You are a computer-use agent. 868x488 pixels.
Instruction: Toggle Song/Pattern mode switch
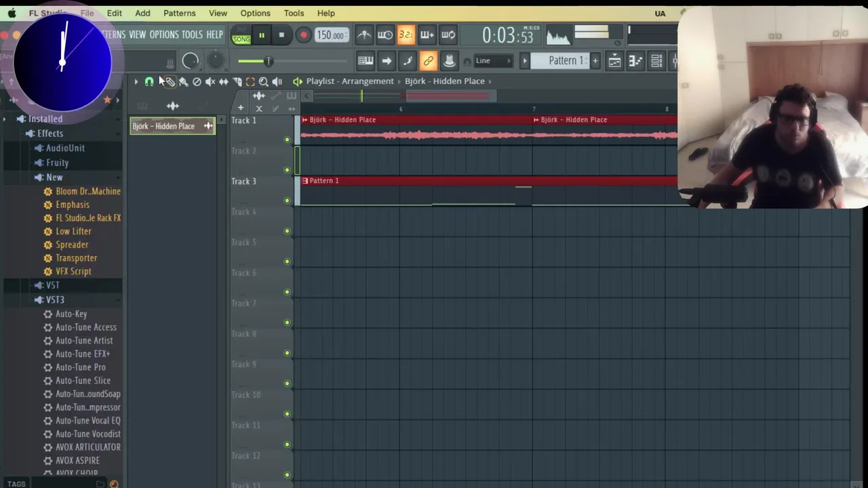(x=241, y=36)
